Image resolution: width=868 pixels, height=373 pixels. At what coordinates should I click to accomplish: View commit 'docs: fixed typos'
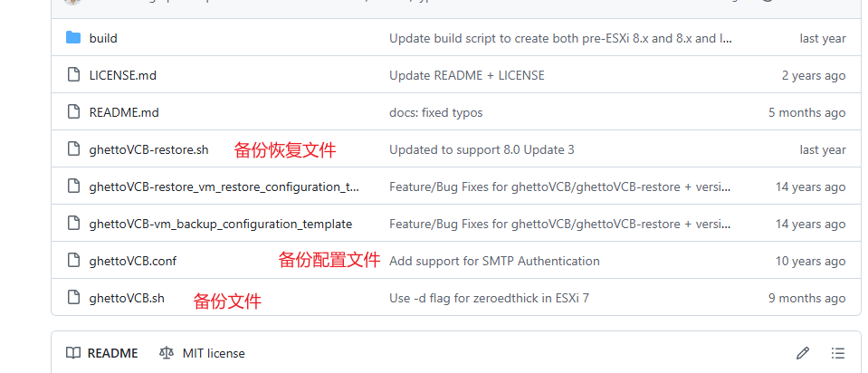point(435,113)
